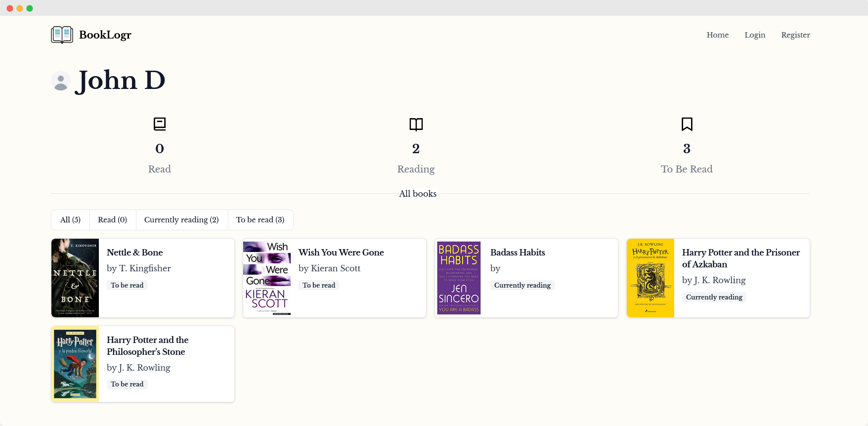Open the Harry Potter and the Philosopher's Stone title
This screenshot has height=426, width=868.
click(147, 345)
